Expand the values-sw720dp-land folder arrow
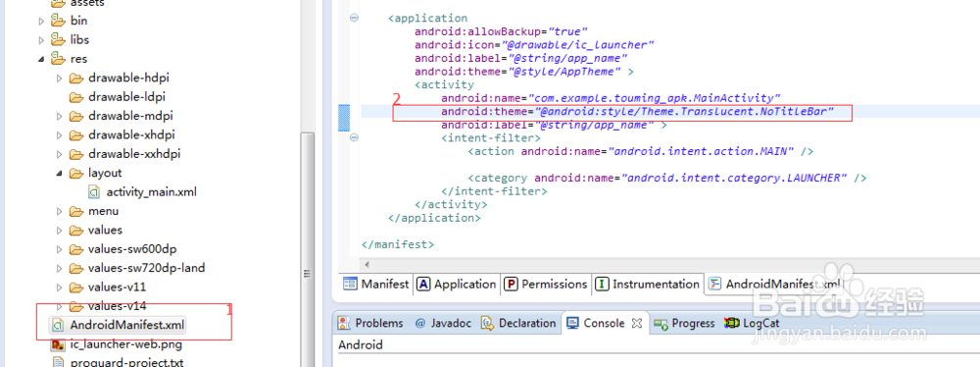The image size is (980, 367). 60,268
